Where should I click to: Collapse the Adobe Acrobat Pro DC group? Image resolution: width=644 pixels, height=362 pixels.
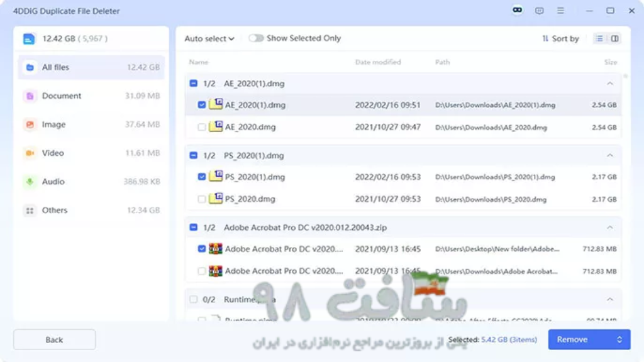click(x=610, y=227)
